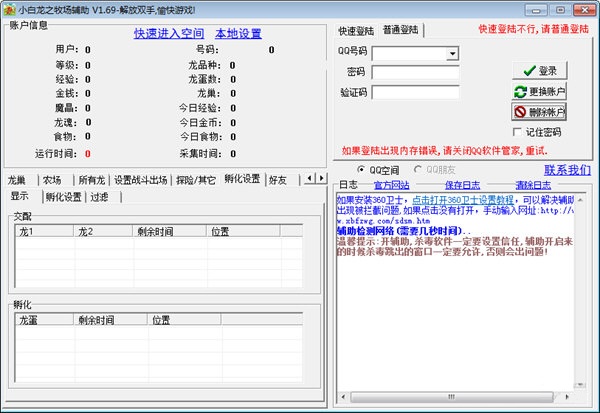The width and height of the screenshot is (600, 413).
Task: Click the 删除账户 button
Action: [540, 112]
